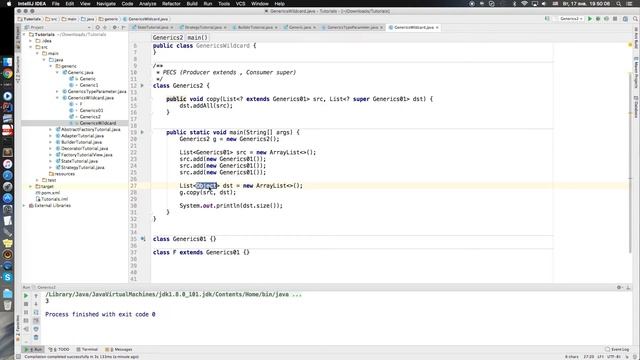Viewport: 640px width, 360px height.
Task: Open the Trash in the Dock
Action: pyautogui.click(x=7, y=305)
